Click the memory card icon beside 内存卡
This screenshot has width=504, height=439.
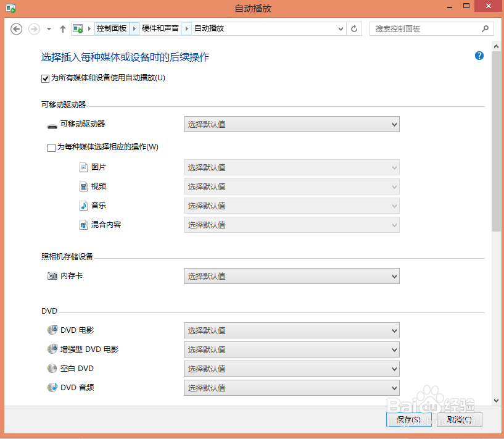pos(52,275)
